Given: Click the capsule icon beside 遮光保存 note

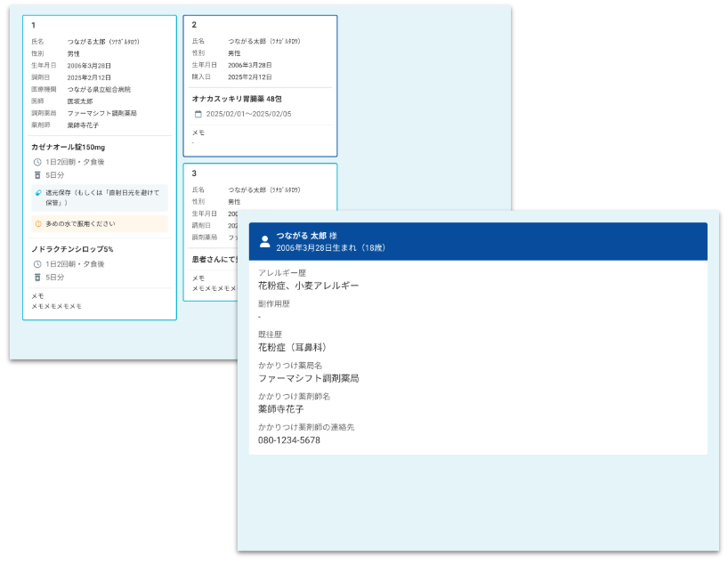Looking at the screenshot, I should pos(38,192).
